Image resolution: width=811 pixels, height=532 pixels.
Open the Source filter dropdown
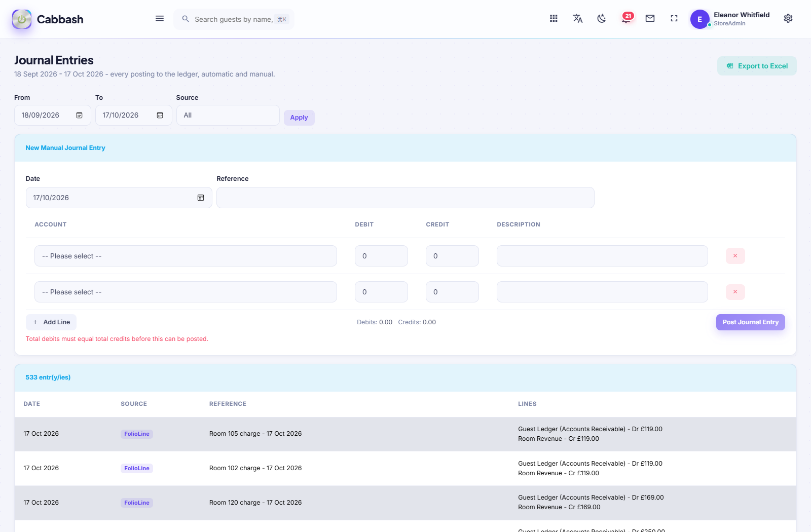click(x=228, y=116)
